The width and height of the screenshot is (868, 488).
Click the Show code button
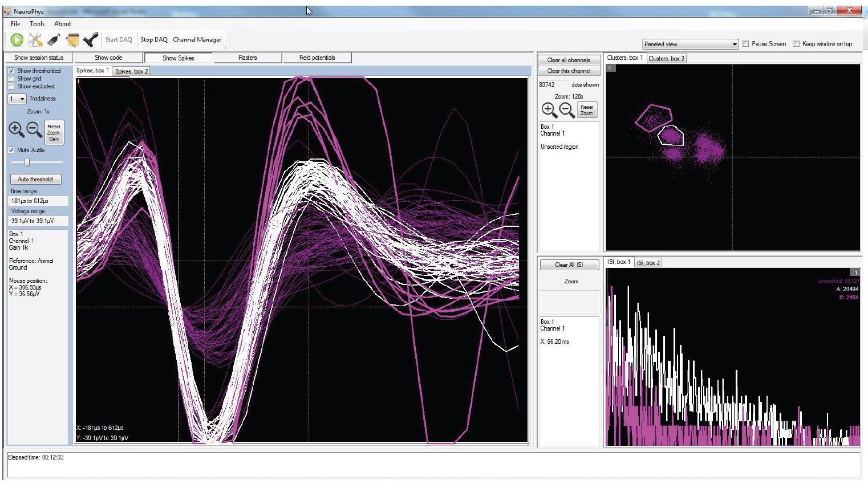pos(108,58)
